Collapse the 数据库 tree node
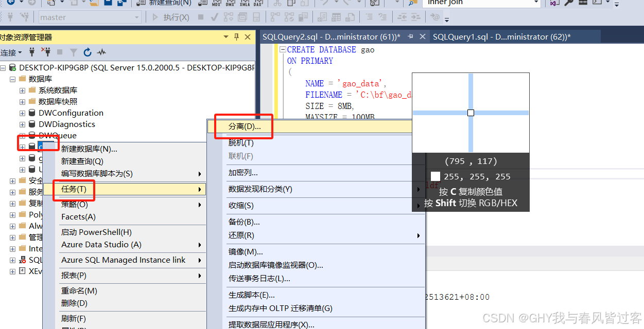Screen dimensions: 644x329 pyautogui.click(x=12, y=79)
